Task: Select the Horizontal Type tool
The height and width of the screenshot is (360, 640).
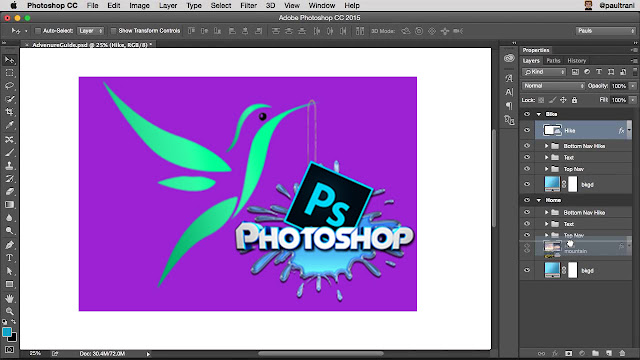Action: click(x=9, y=258)
